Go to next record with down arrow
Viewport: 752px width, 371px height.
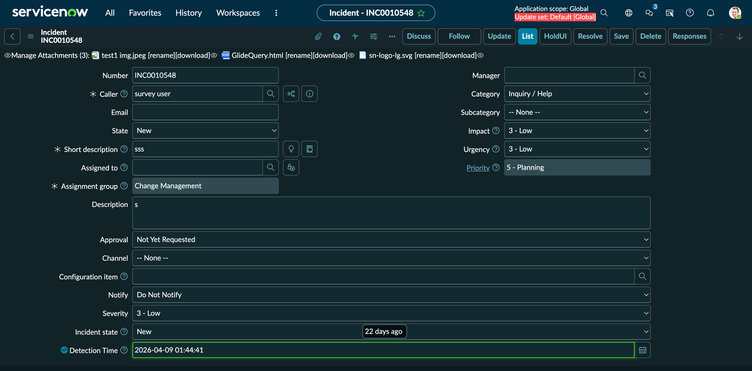[x=739, y=36]
